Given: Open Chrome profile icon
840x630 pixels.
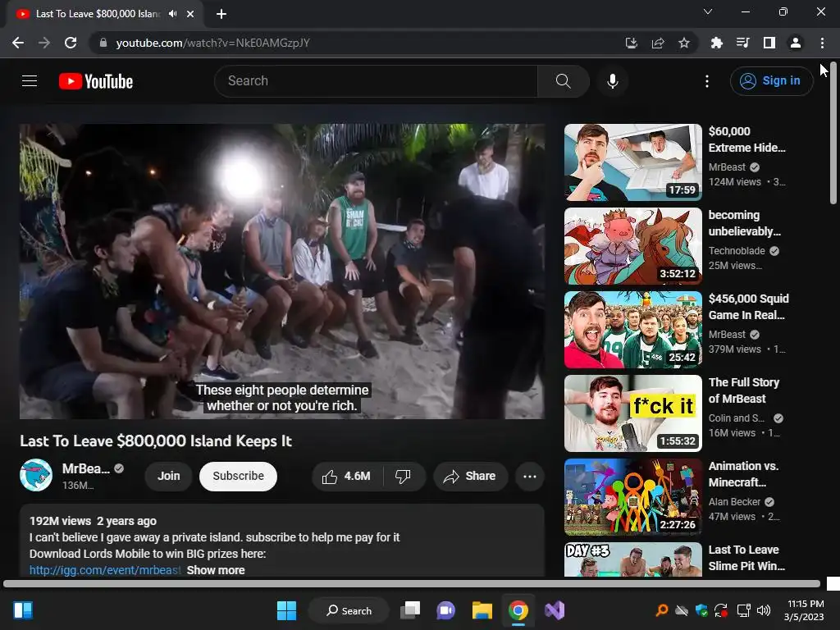Looking at the screenshot, I should point(796,43).
